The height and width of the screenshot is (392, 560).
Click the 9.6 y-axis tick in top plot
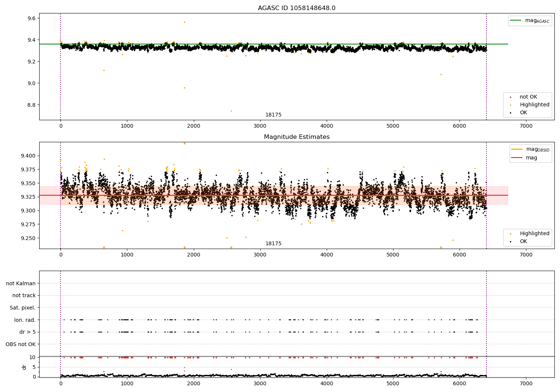pos(31,18)
